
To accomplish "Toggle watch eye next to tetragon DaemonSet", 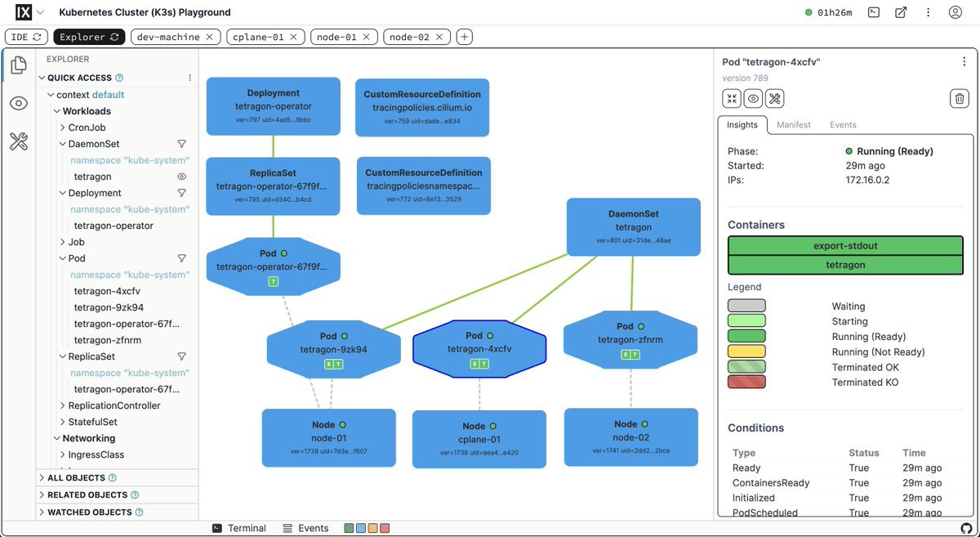I will (182, 177).
